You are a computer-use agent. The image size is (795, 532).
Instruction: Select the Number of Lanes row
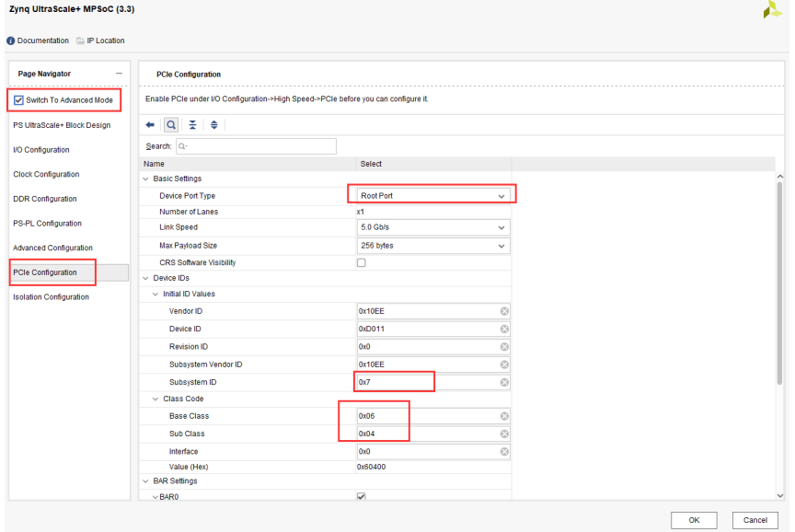(x=325, y=212)
